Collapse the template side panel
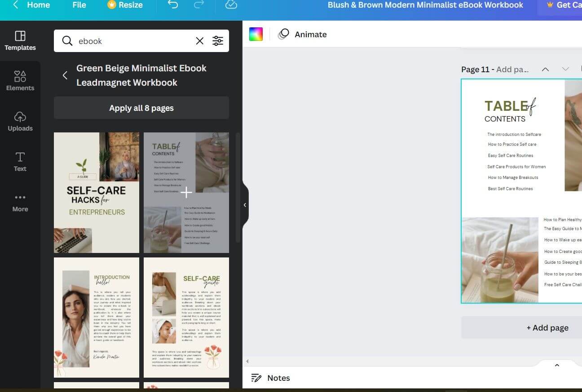This screenshot has height=392, width=582. point(245,205)
